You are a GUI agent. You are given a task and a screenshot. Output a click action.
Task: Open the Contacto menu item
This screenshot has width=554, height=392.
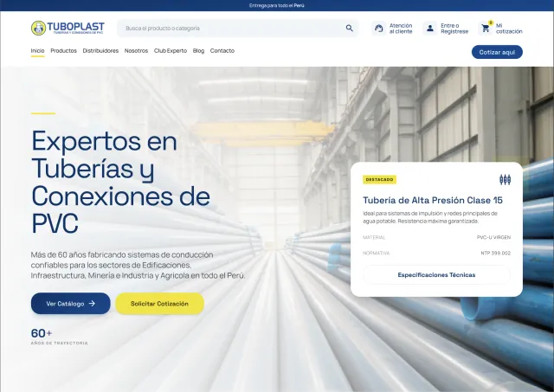point(222,50)
